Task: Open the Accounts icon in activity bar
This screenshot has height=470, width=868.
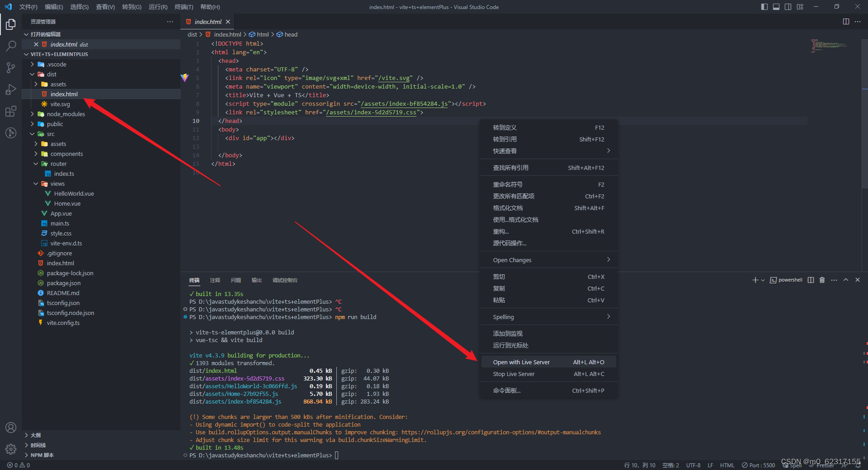Action: pyautogui.click(x=11, y=428)
